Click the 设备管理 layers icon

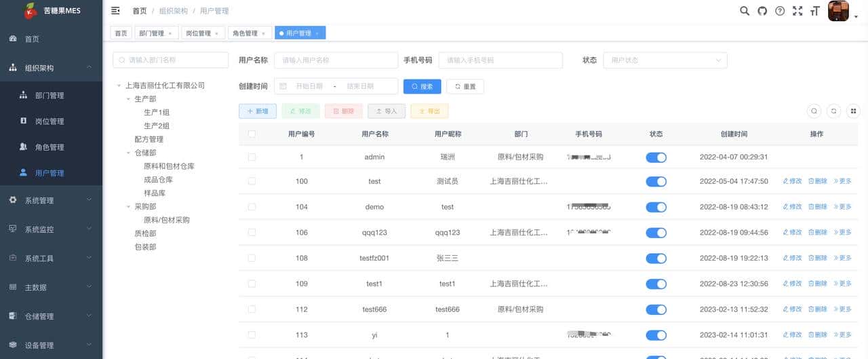(13, 345)
